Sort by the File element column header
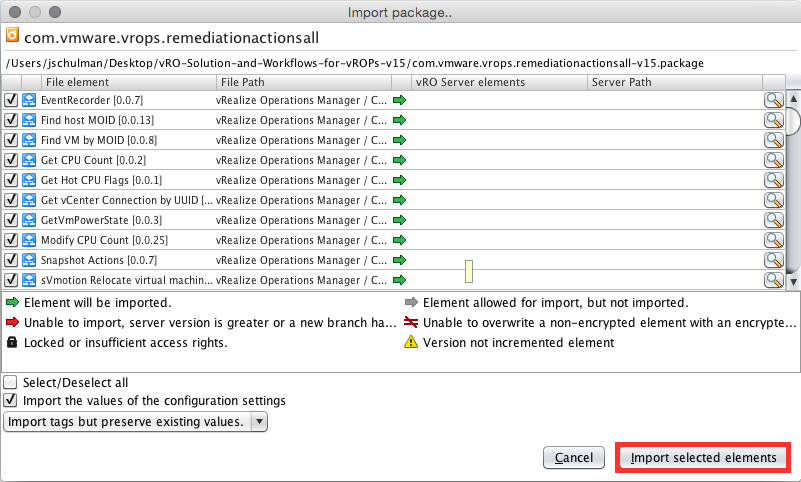Screen dimensions: 801x482 coord(129,82)
